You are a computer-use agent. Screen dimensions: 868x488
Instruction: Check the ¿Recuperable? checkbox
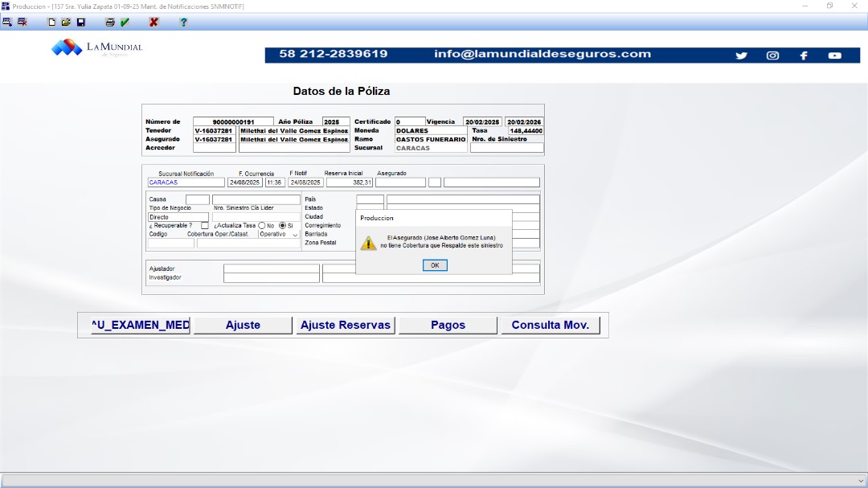pos(205,226)
